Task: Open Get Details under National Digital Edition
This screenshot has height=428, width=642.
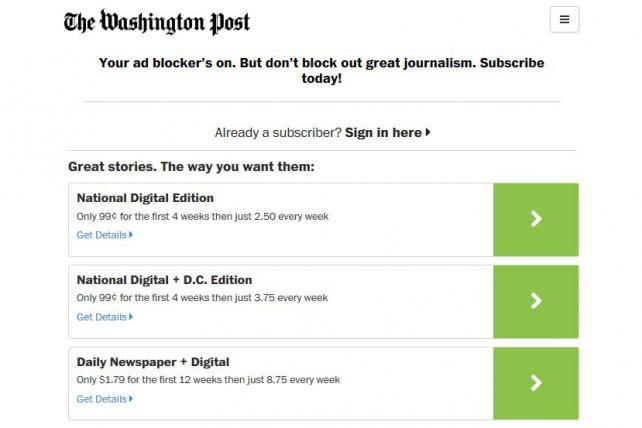Action: (x=101, y=235)
